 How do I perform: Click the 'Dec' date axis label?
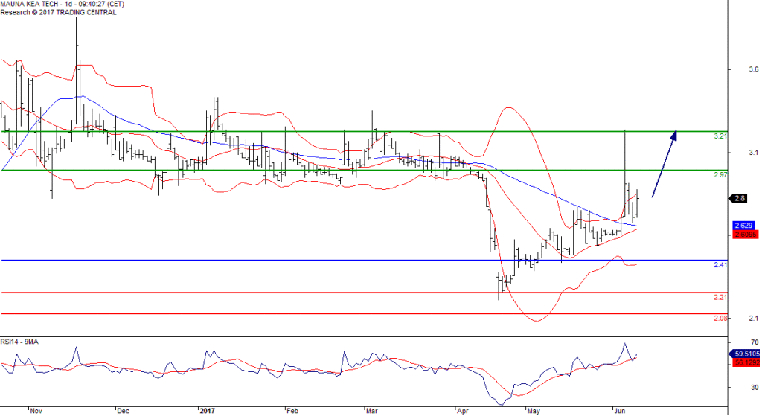click(123, 411)
